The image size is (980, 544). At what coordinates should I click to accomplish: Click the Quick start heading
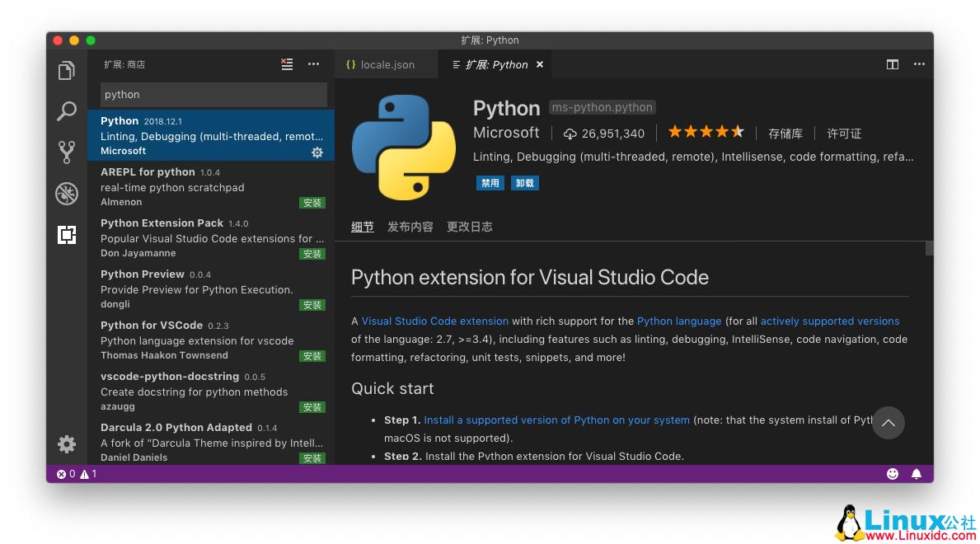[392, 388]
